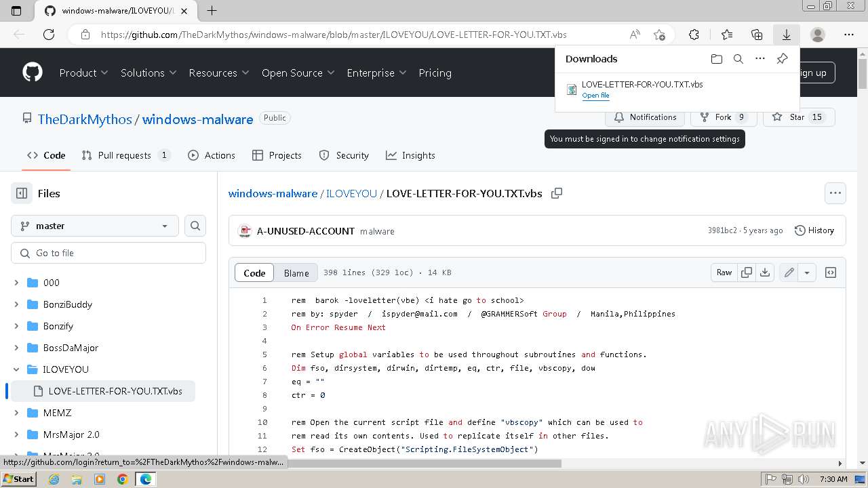Open the Pull requests tab
Viewport: 868px width, 488px height.
pyautogui.click(x=125, y=155)
